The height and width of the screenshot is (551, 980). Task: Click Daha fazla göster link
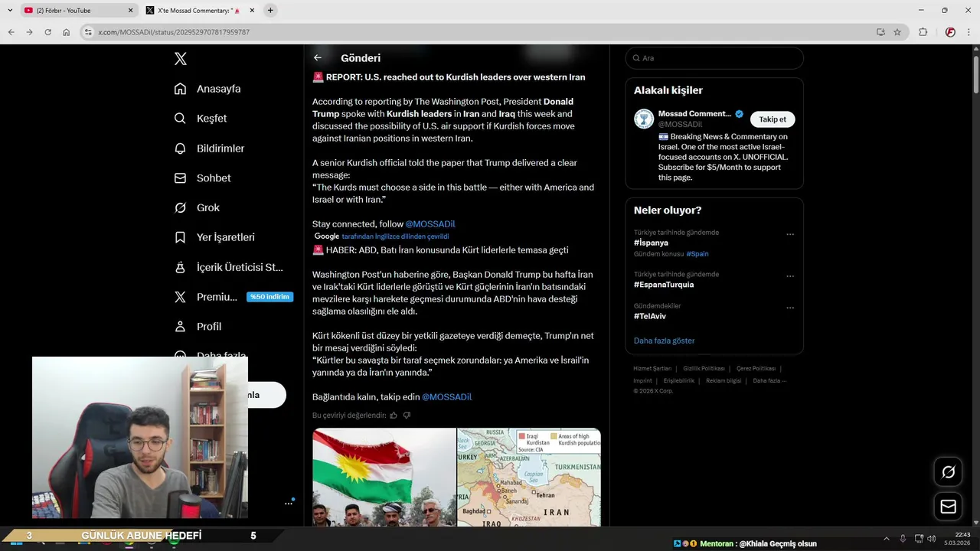pyautogui.click(x=664, y=341)
